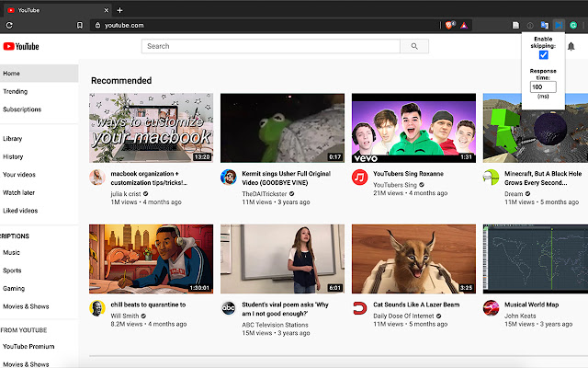Click Daily Dose Of Internet avatar
This screenshot has width=588, height=368.
pos(359,308)
